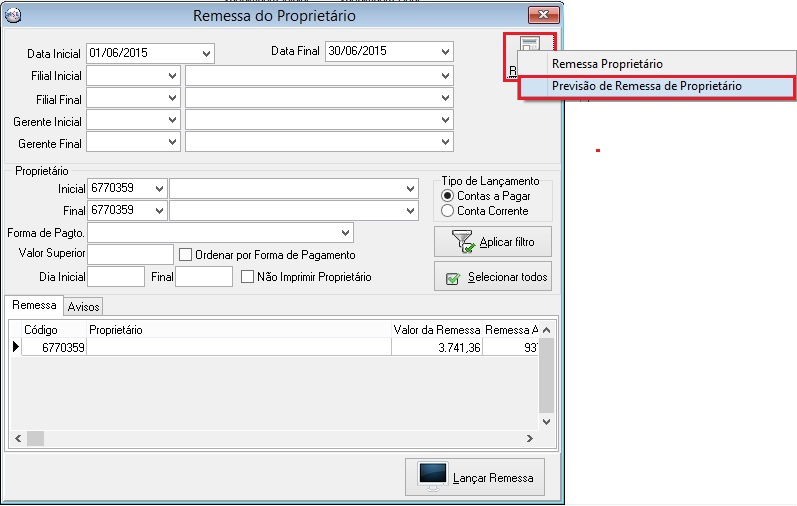Click the report icon at top right
Image resolution: width=797 pixels, height=506 pixels.
pos(530,44)
